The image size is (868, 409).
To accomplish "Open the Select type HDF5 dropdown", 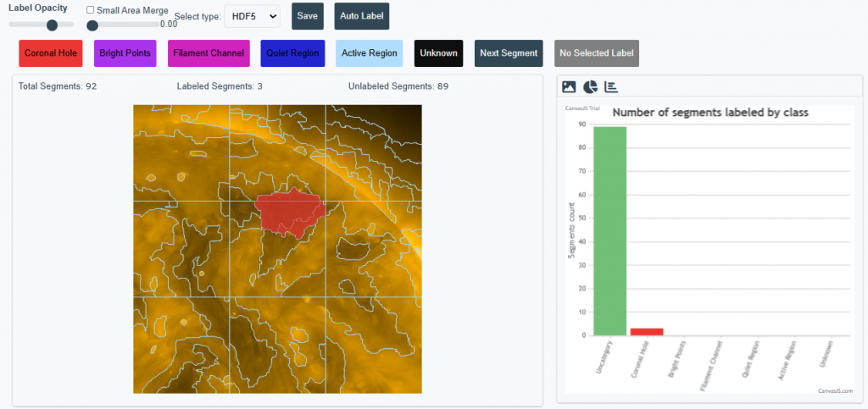I will point(251,16).
